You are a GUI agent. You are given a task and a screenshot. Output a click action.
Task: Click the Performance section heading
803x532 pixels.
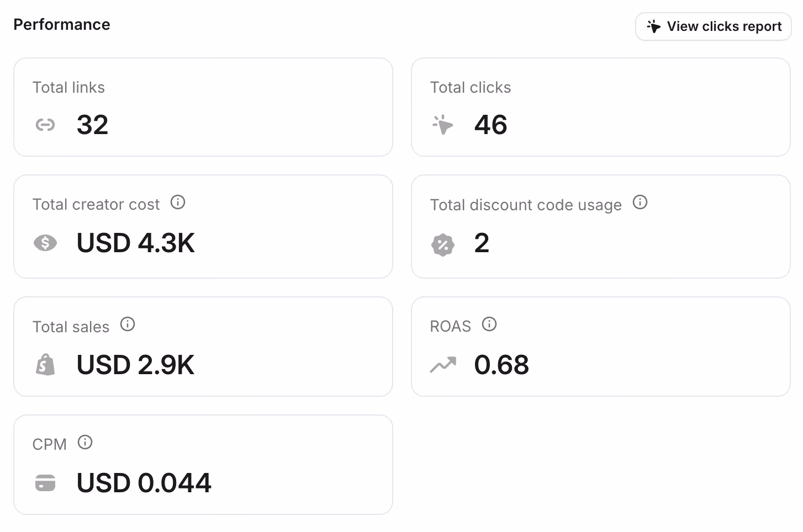(62, 25)
